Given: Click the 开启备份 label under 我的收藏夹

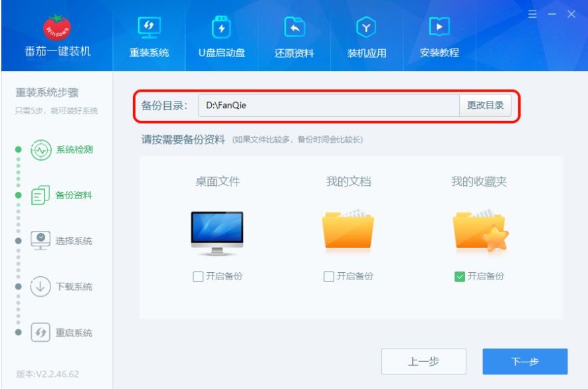Looking at the screenshot, I should coord(486,276).
